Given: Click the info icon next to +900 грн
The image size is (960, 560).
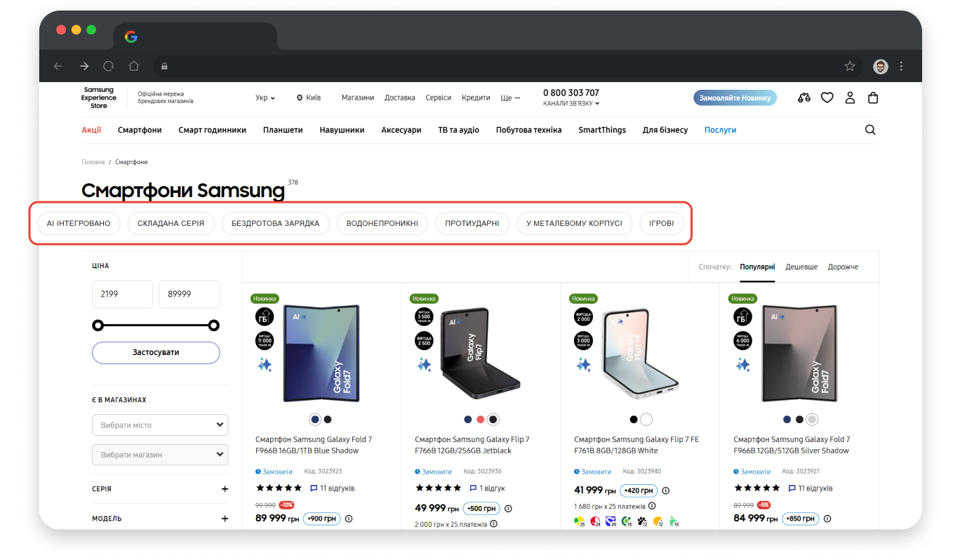Looking at the screenshot, I should click(349, 519).
